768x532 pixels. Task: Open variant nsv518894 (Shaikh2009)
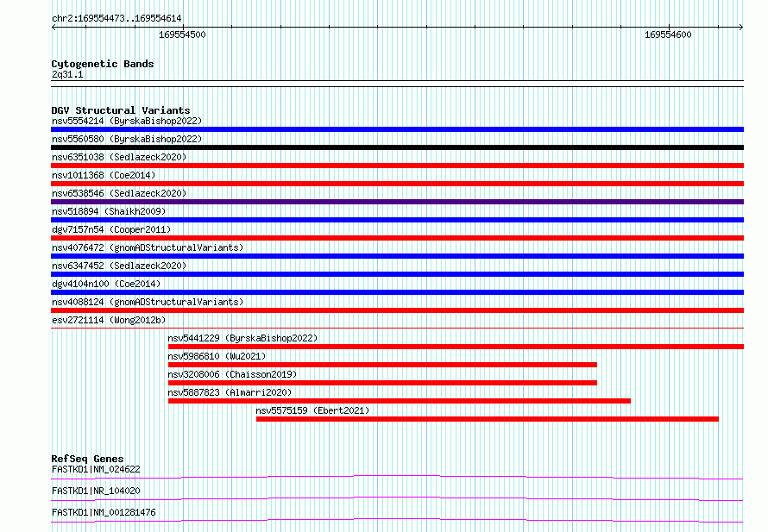pos(109,211)
